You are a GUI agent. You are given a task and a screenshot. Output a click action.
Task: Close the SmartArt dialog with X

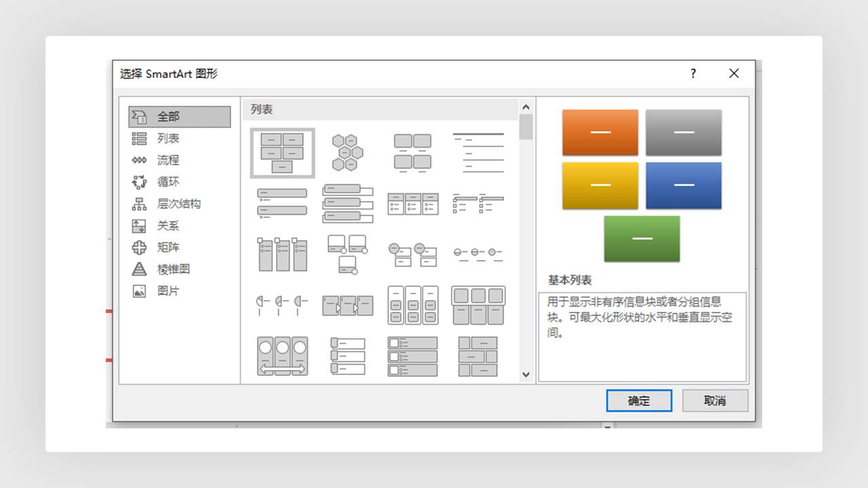coord(734,74)
